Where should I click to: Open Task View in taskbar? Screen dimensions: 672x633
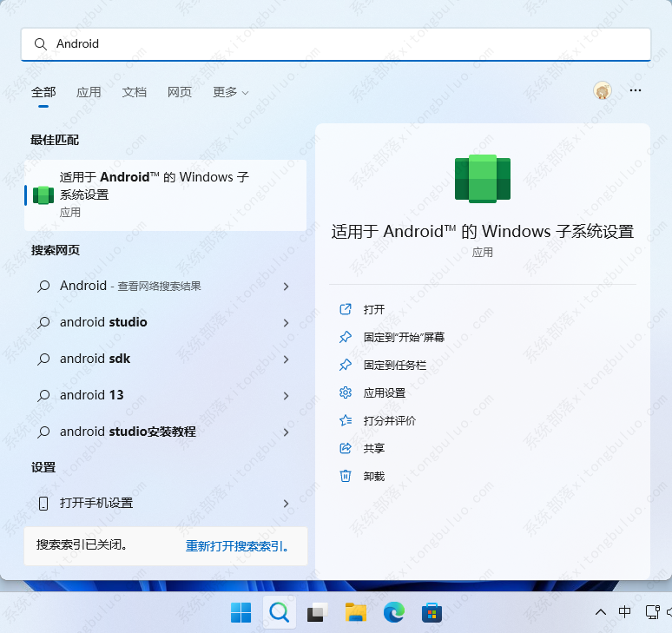pyautogui.click(x=317, y=612)
